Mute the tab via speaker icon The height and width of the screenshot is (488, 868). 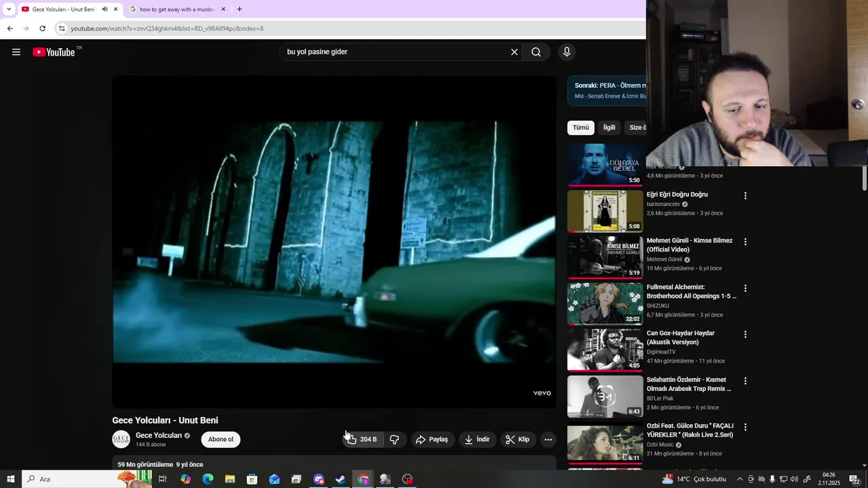(104, 9)
